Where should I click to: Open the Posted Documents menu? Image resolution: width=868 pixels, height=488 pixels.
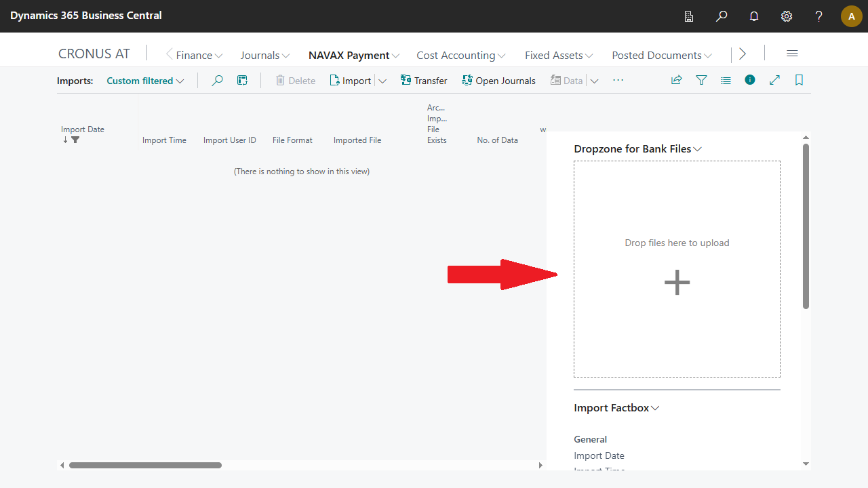tap(662, 56)
